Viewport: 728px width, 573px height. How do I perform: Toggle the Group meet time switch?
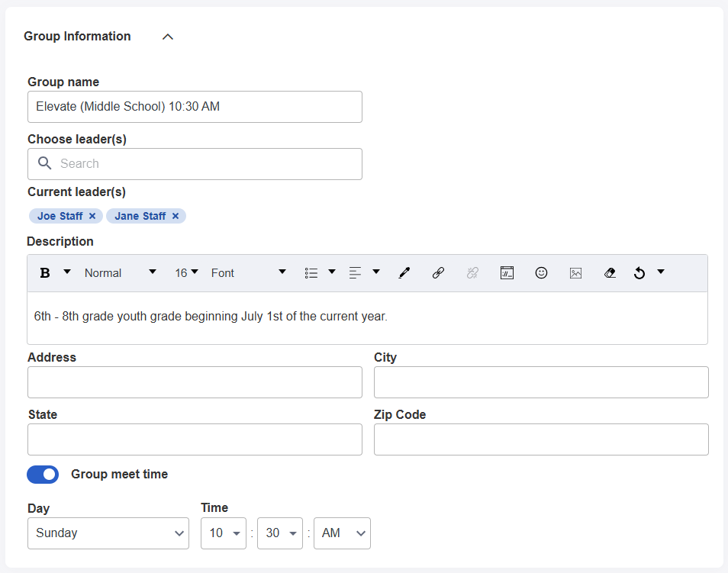(x=43, y=475)
